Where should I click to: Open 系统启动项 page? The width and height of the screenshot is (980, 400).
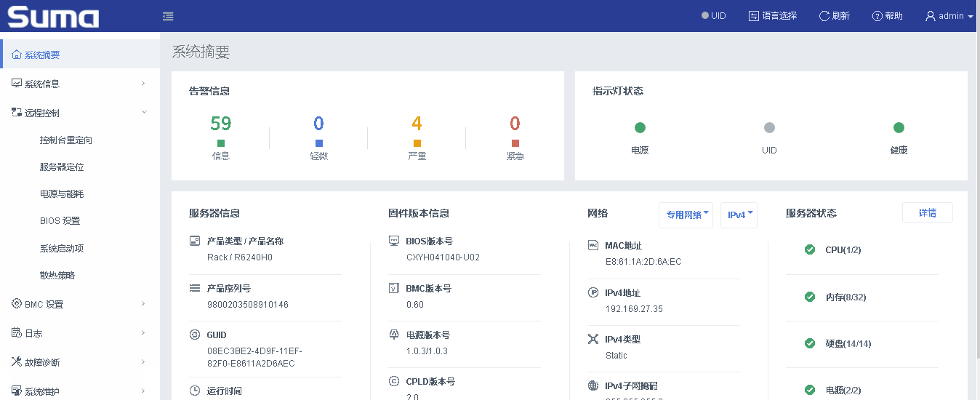(x=62, y=249)
